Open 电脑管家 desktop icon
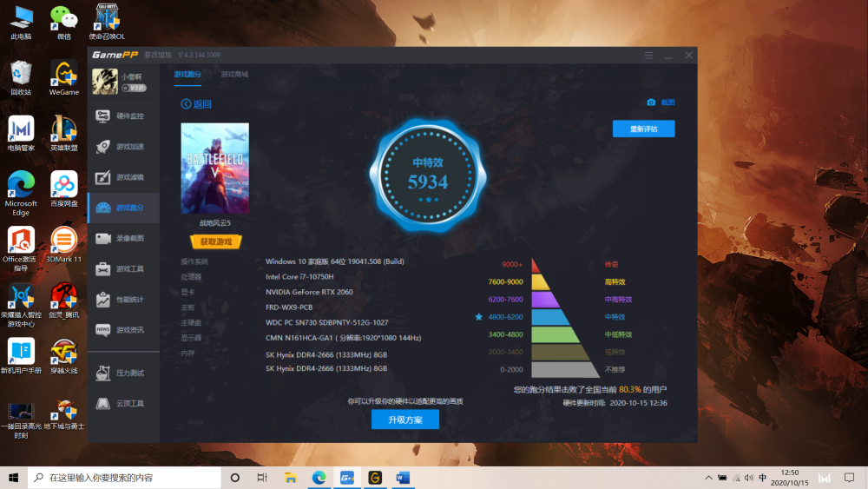 (x=21, y=134)
